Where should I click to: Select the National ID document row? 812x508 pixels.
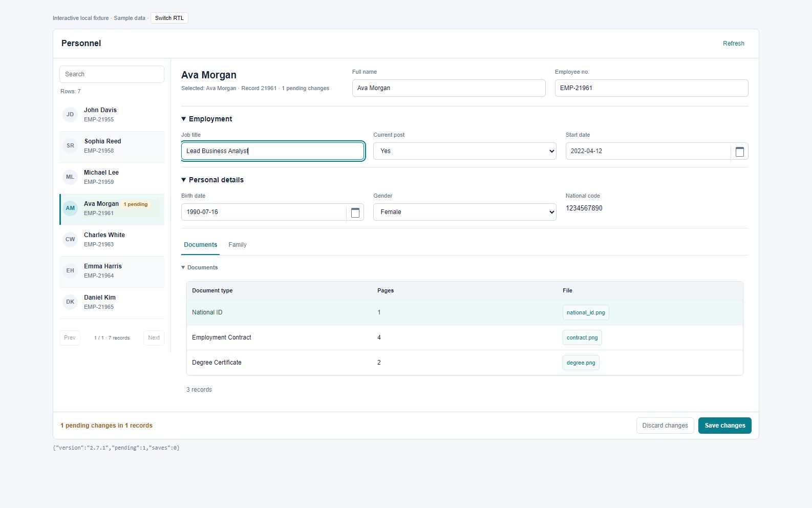click(x=464, y=312)
